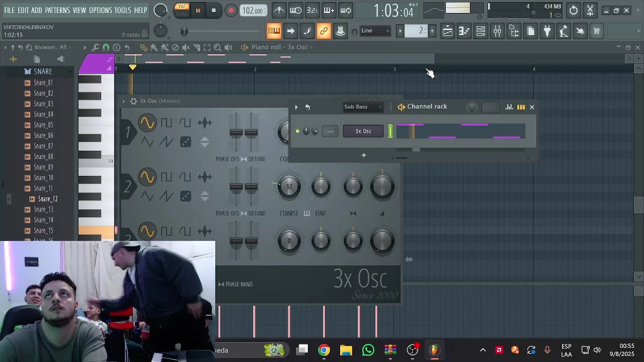Adjust oscillator 1 detune slider
644x362 pixels.
coord(252,132)
